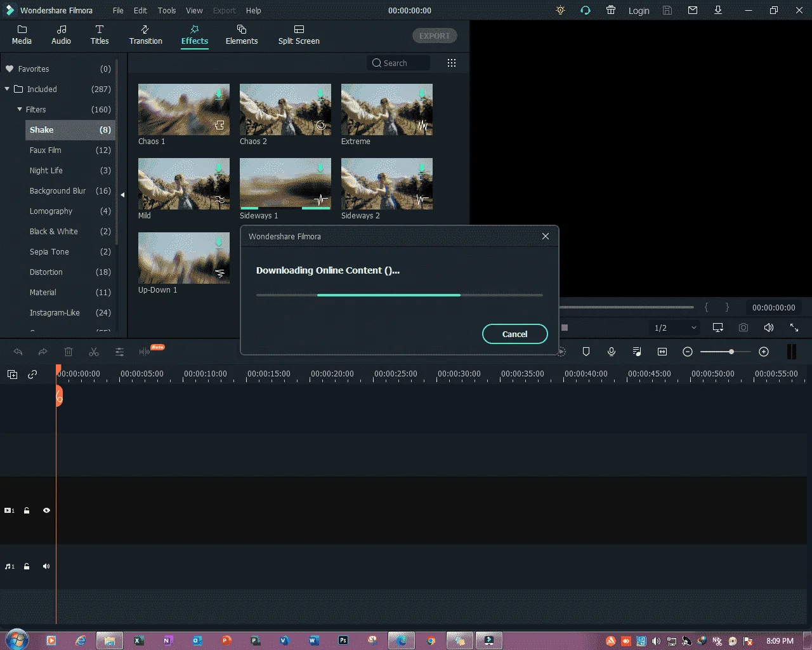Screen dimensions: 812x650
Task: Open PowerPoint from the taskbar
Action: point(226,640)
